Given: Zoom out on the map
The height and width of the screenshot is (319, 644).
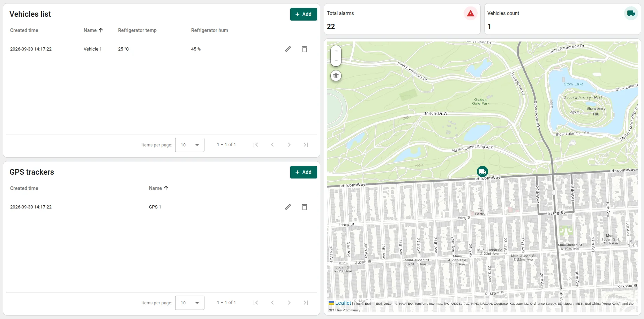Looking at the screenshot, I should point(336,61).
